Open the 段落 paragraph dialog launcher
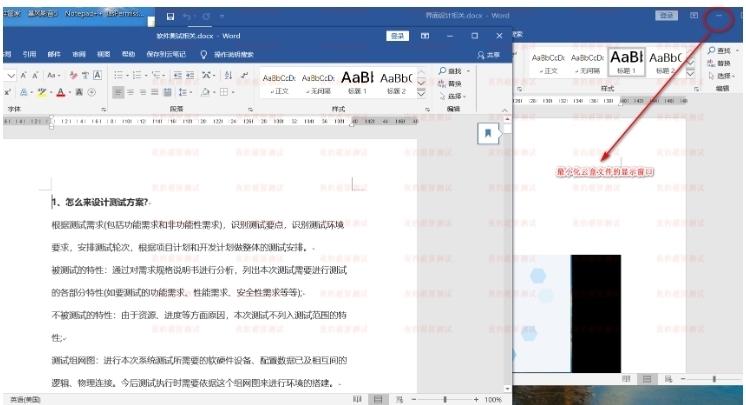Viewport: 746px width, 405px height. pyautogui.click(x=250, y=109)
